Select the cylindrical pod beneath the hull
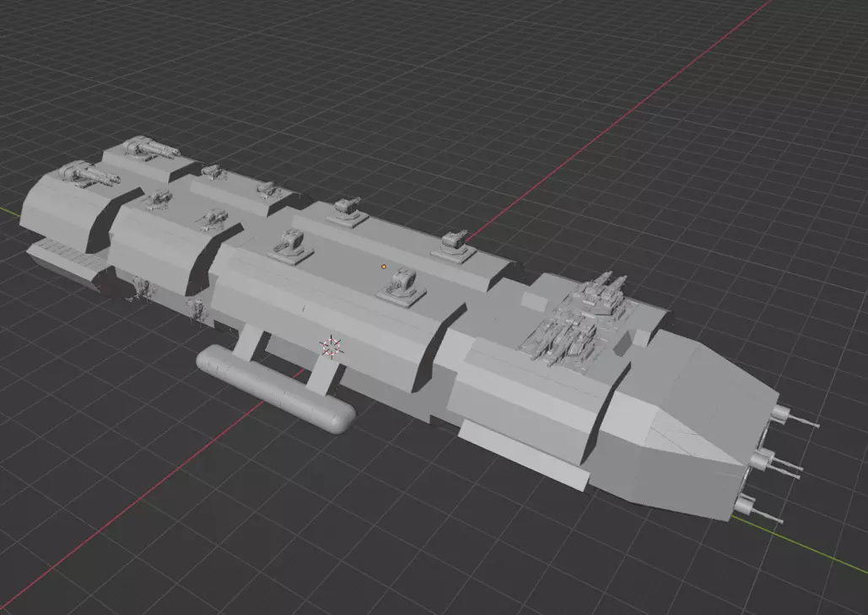868x615 pixels. [275, 387]
